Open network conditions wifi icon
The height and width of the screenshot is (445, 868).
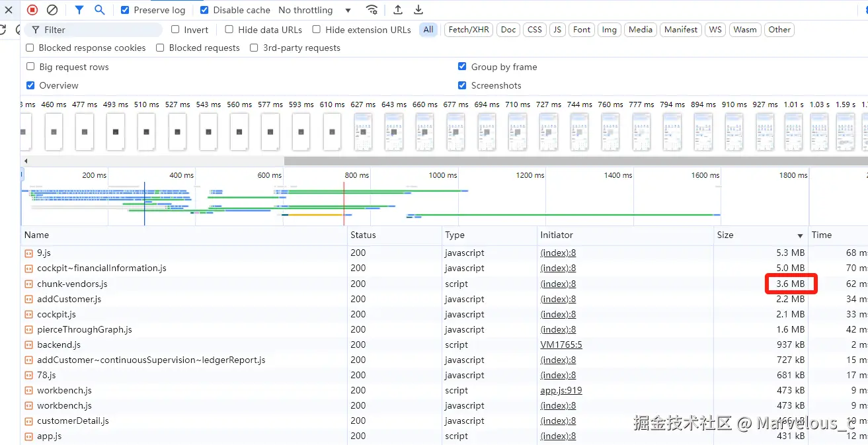(372, 10)
